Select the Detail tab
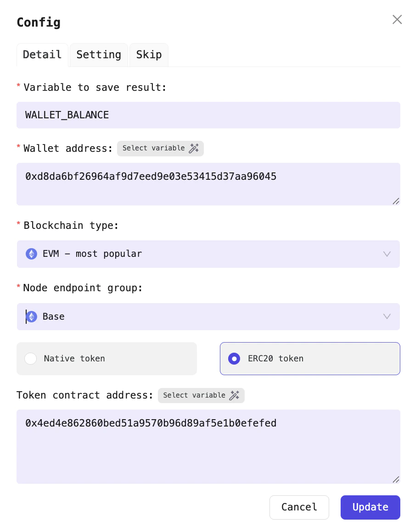The width and height of the screenshot is (415, 532). (x=42, y=55)
